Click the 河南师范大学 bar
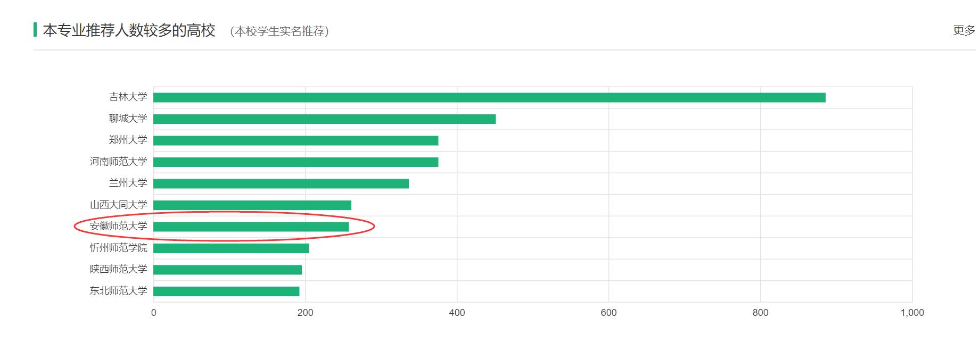The height and width of the screenshot is (343, 980). (x=295, y=162)
